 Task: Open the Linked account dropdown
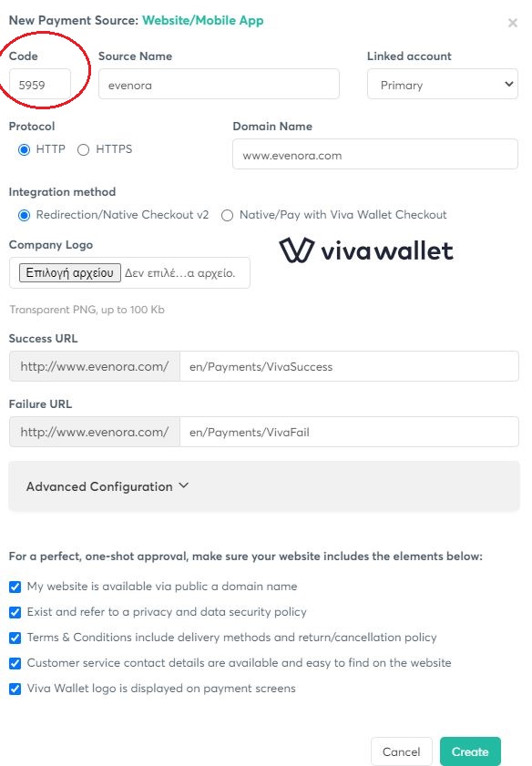click(443, 84)
